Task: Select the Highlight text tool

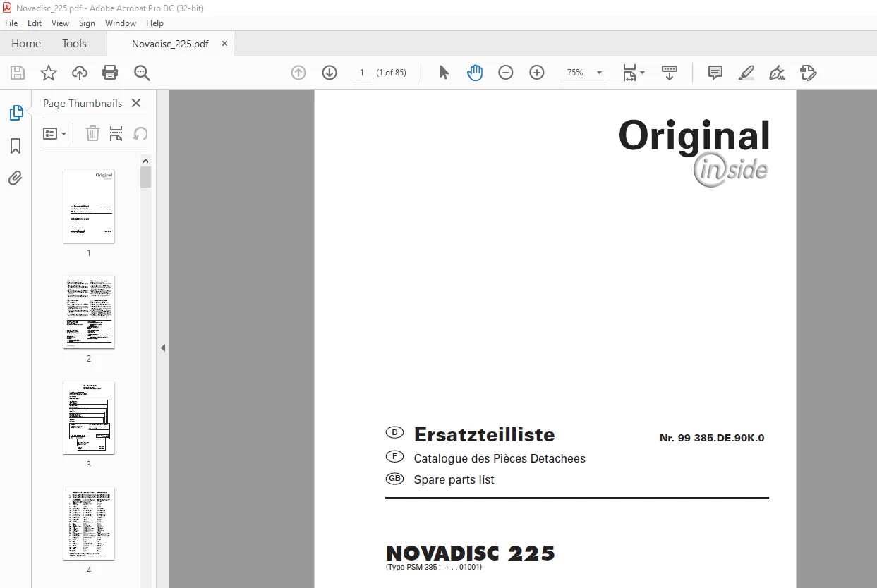Action: 746,73
